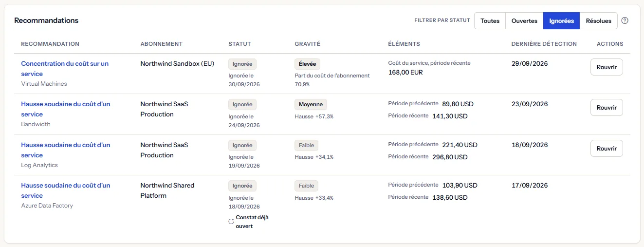Click the Abonnement column header
The image size is (644, 247).
click(161, 44)
